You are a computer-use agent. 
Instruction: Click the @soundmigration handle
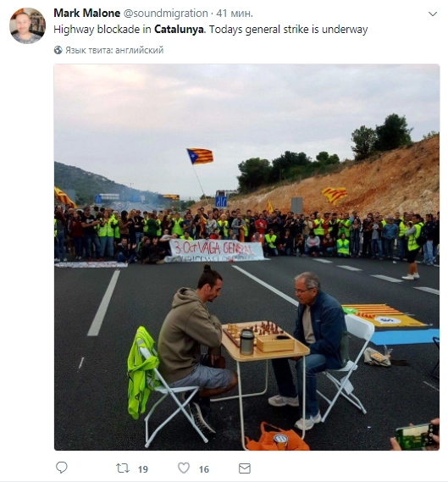166,14
